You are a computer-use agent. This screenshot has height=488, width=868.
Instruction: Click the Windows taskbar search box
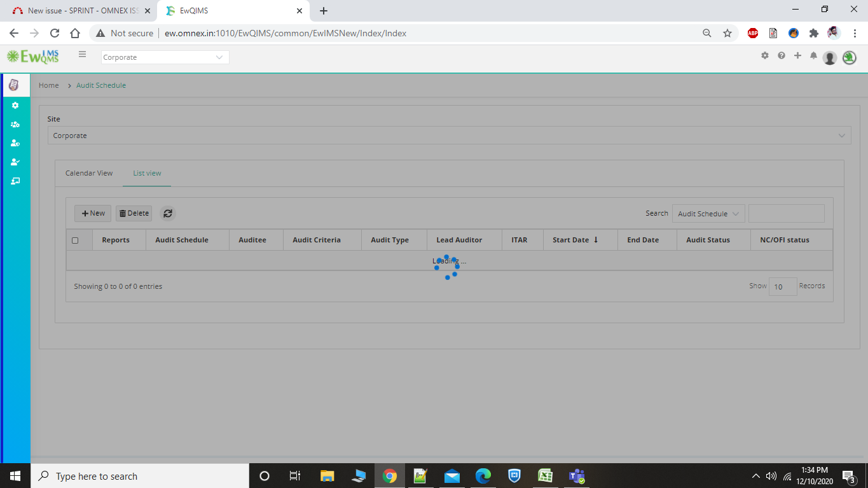[140, 476]
